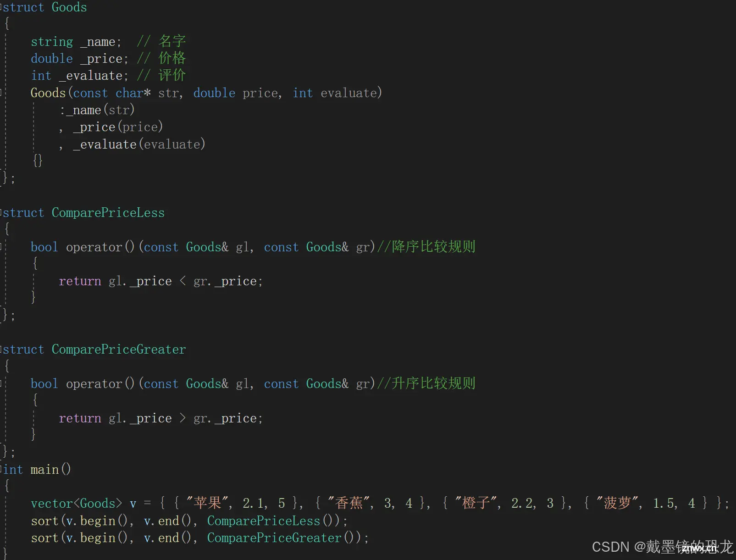Place cursor on the _name; member declaration

[x=101, y=42]
